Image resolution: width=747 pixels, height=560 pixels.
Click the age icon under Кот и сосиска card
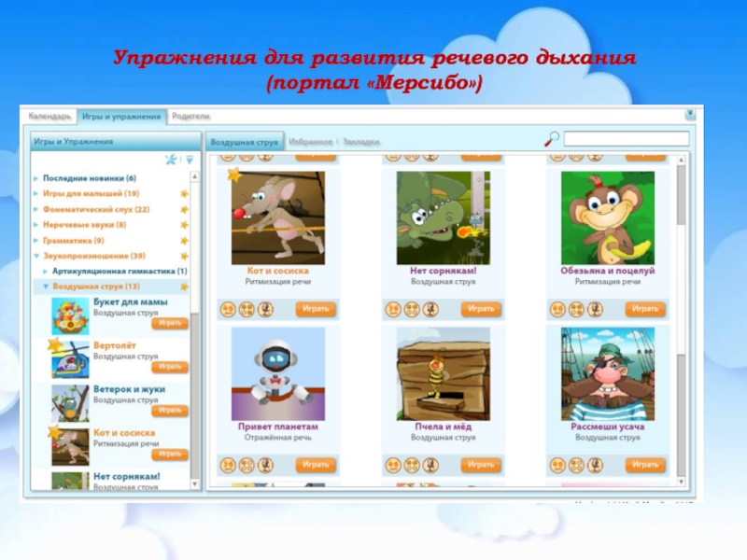pos(228,310)
